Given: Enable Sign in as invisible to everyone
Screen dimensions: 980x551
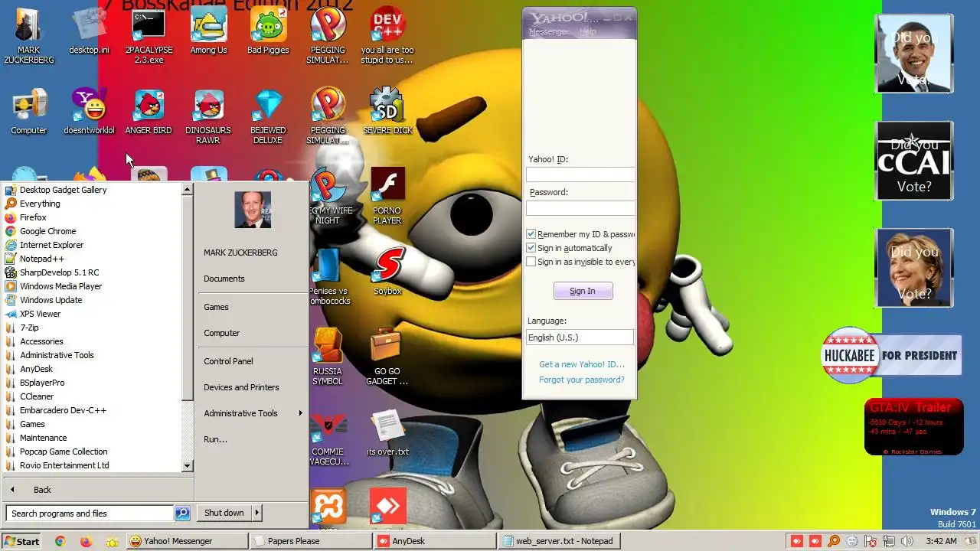Looking at the screenshot, I should tap(531, 262).
